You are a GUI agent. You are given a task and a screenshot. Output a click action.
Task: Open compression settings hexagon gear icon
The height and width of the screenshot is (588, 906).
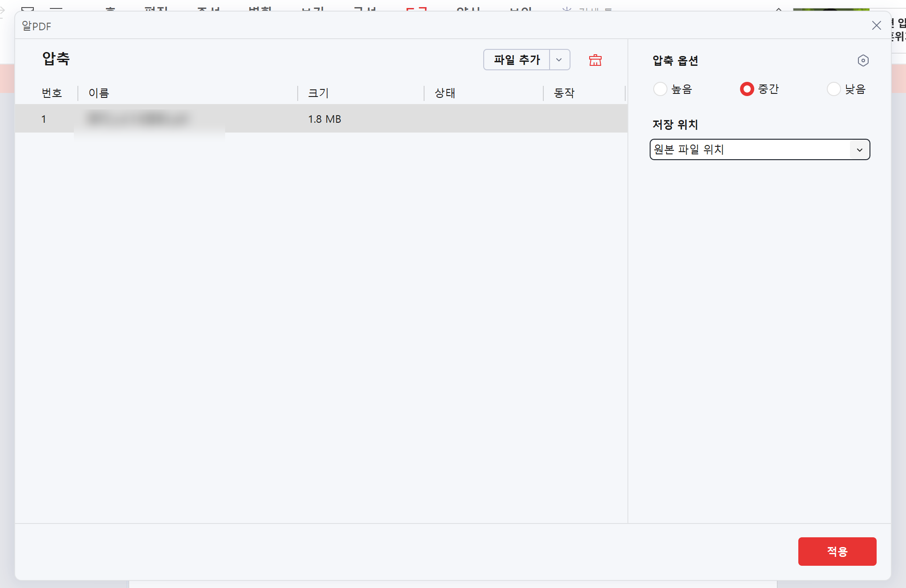coord(863,60)
